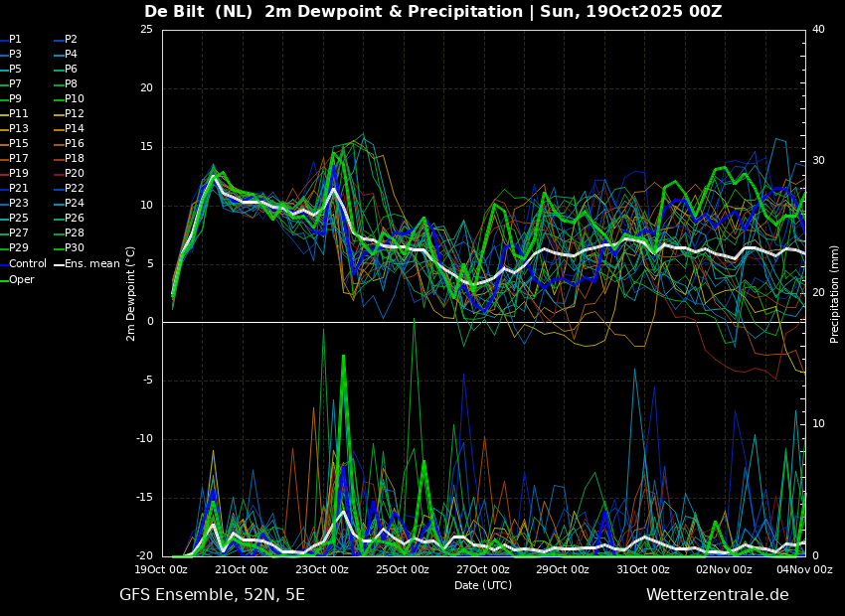
Task: Select the Ens. mean legend entry
Action: click(x=86, y=264)
